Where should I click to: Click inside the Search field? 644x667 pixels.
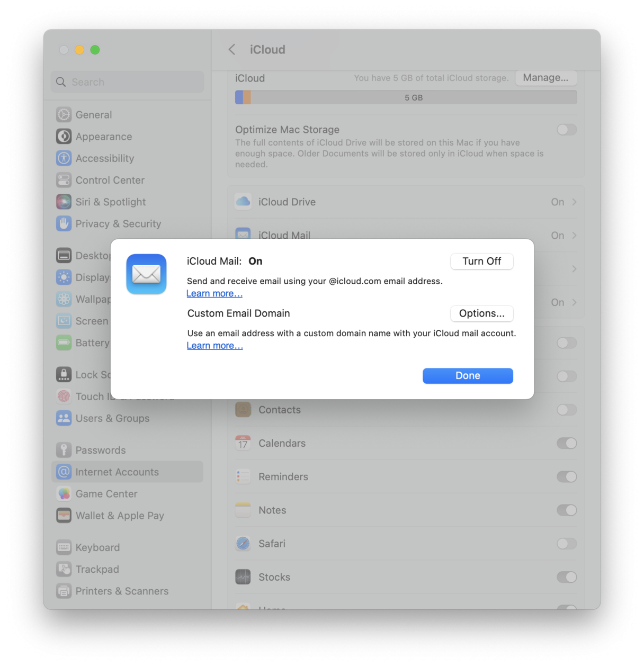tap(127, 82)
